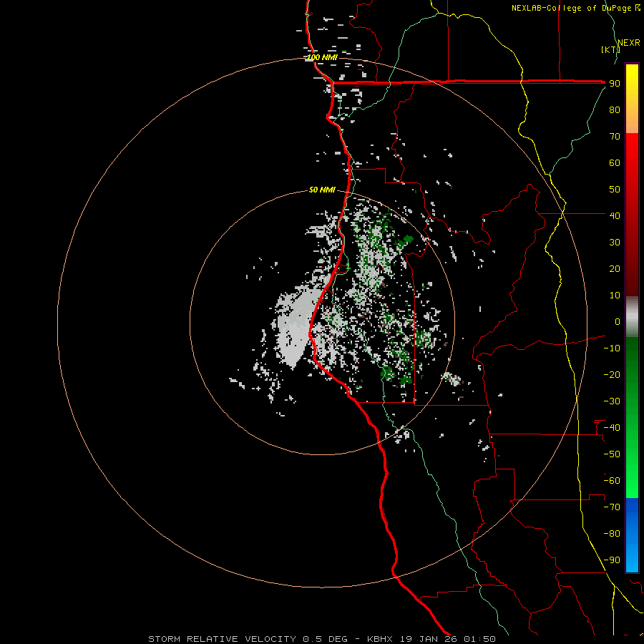Select the positive 10 colorbar label

(x=615, y=296)
